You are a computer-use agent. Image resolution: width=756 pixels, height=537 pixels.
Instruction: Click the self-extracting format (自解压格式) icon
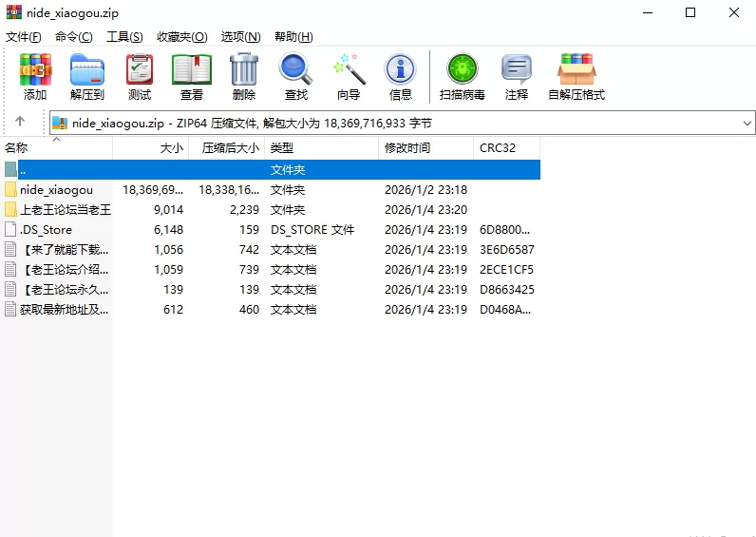click(576, 77)
